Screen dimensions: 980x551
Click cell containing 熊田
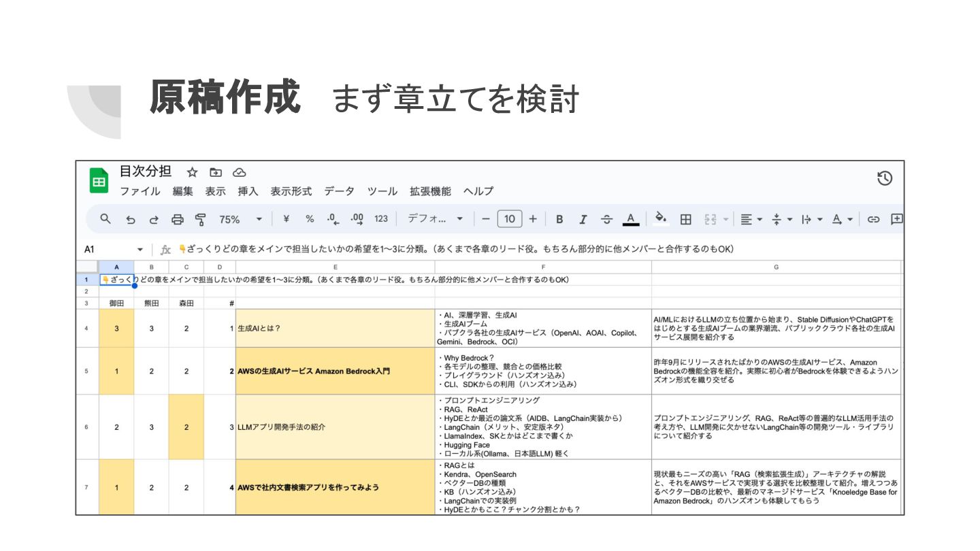(151, 303)
